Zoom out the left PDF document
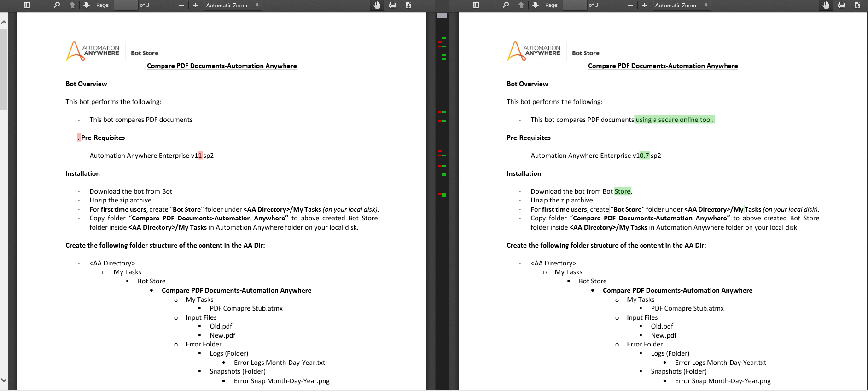The image size is (868, 392). [181, 5]
